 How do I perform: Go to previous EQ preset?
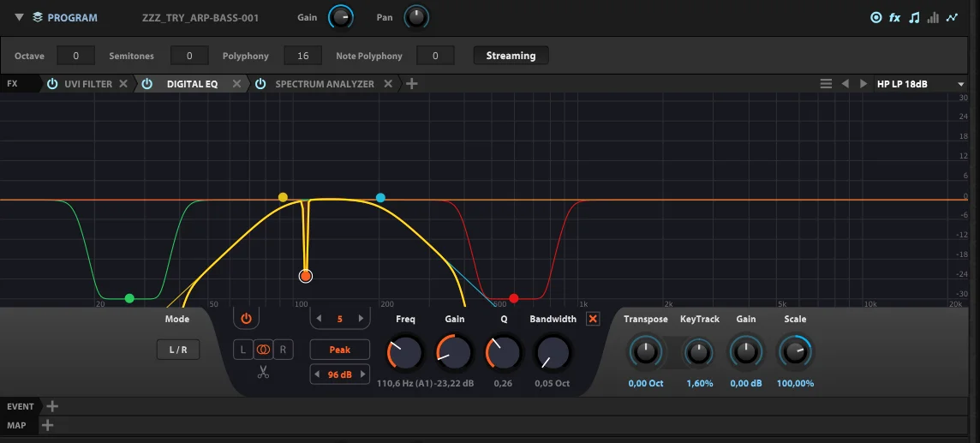845,84
